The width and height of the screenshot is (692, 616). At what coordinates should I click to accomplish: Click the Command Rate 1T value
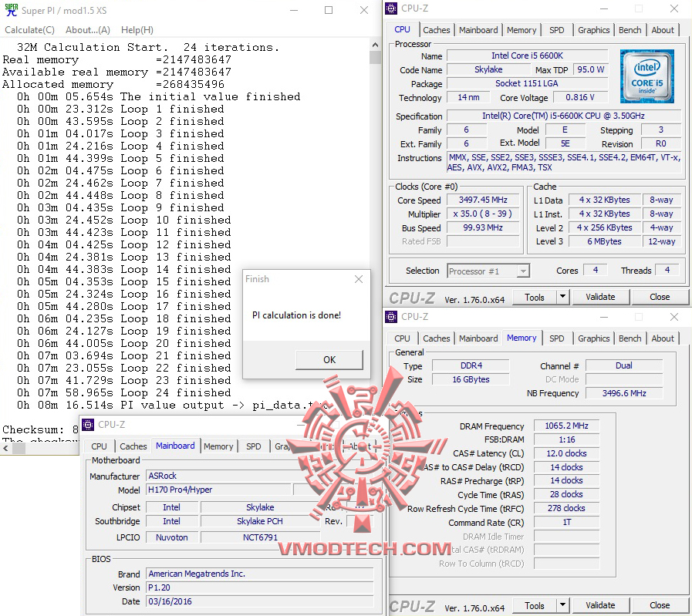pos(566,522)
